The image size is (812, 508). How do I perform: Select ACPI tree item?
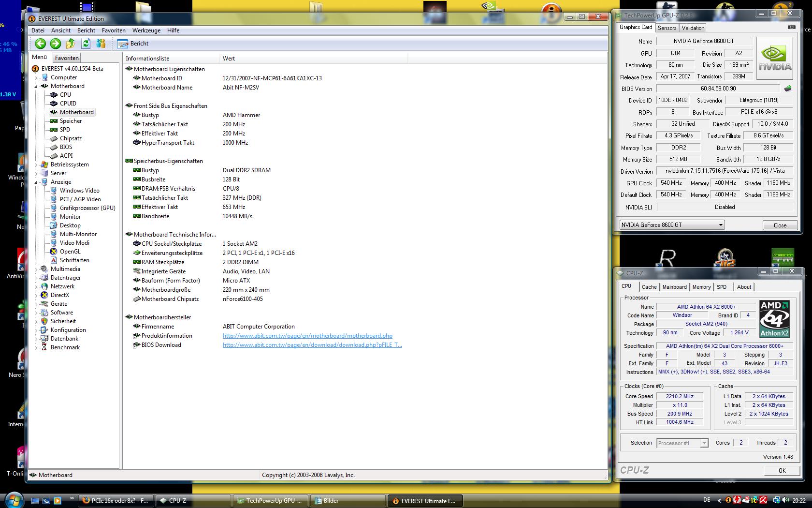[66, 156]
